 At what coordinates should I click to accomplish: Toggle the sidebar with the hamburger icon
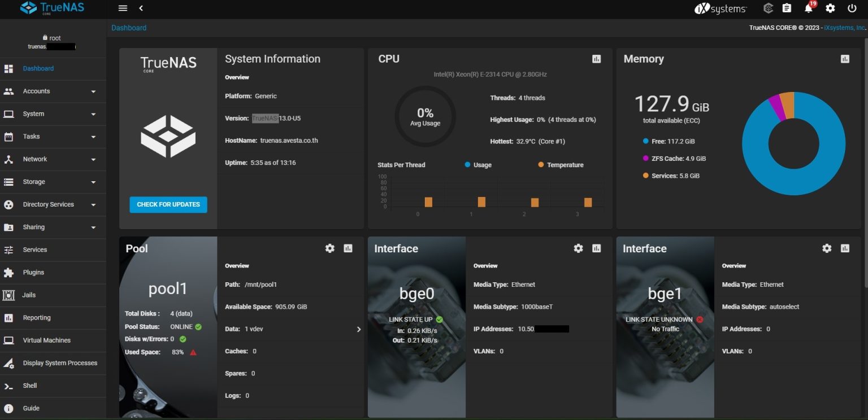[x=123, y=8]
